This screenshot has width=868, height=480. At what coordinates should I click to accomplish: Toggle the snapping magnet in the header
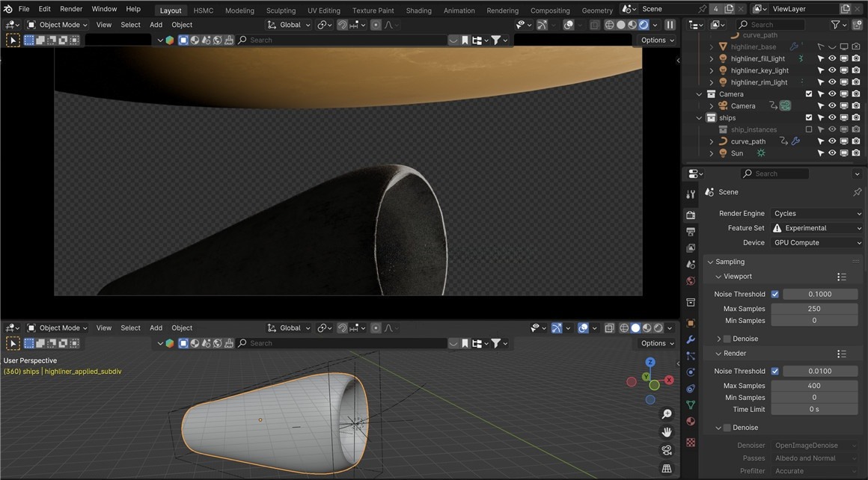(x=342, y=24)
